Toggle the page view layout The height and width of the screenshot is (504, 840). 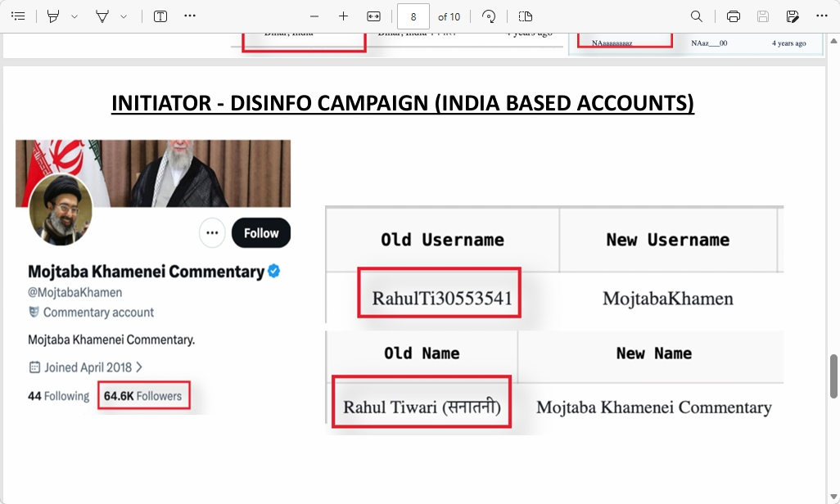pos(526,16)
